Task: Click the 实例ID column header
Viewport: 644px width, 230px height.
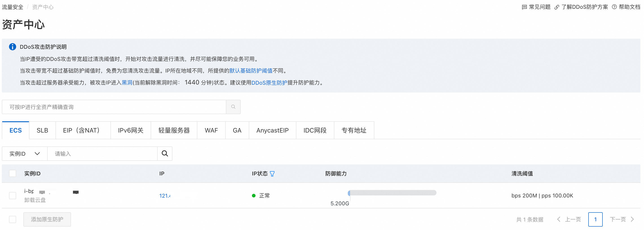Action: pyautogui.click(x=32, y=173)
